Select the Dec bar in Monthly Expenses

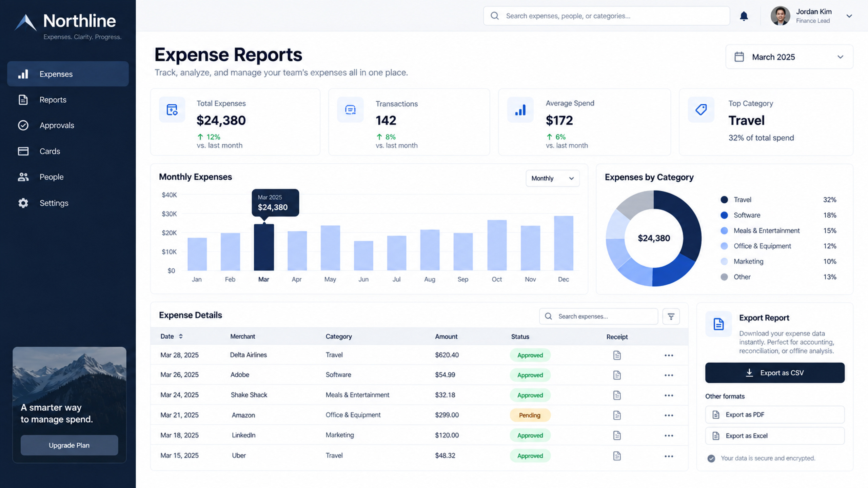coord(564,243)
